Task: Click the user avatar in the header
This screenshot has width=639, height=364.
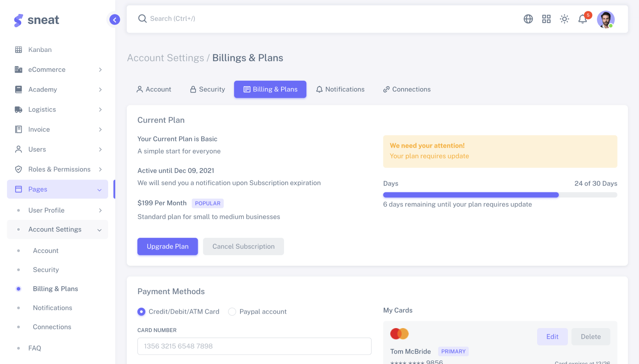Action: click(606, 19)
